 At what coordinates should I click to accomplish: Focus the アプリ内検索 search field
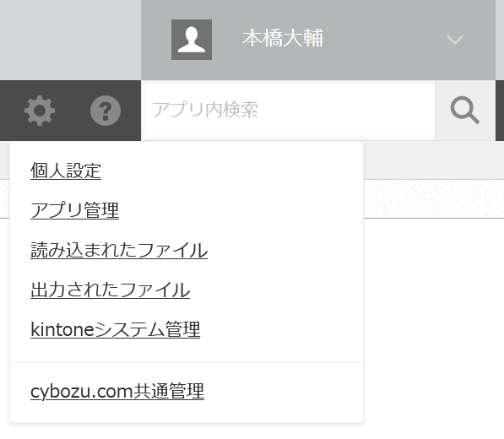click(x=288, y=111)
